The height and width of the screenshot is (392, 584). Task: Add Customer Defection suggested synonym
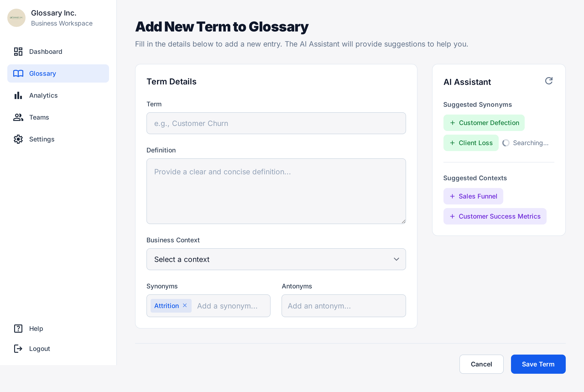click(484, 123)
